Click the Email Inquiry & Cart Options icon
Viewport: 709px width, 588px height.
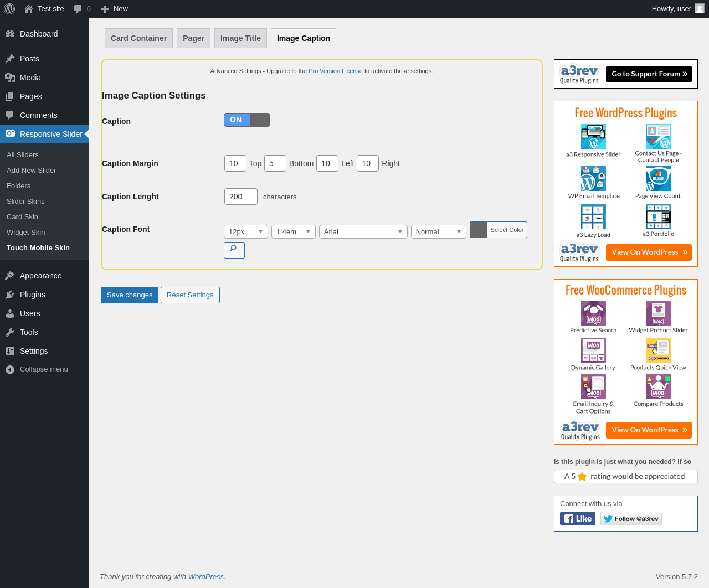coord(593,387)
